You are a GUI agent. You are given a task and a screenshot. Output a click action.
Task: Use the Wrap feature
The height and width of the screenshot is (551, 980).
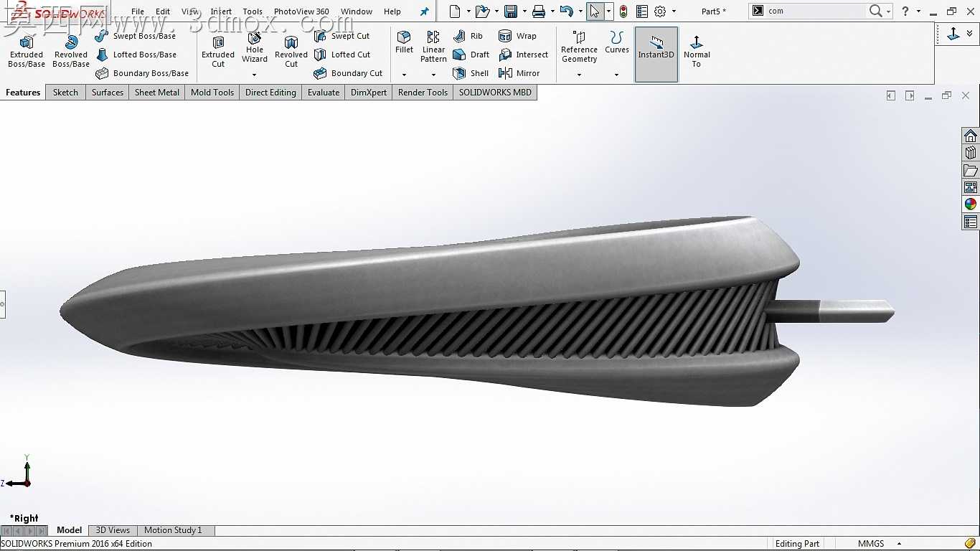[x=517, y=36]
